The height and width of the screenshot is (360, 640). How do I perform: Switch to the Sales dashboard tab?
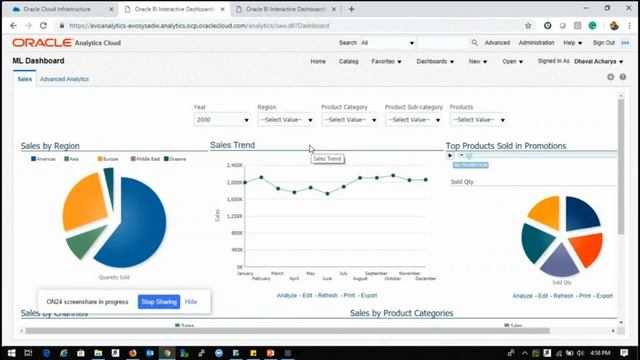[x=24, y=79]
